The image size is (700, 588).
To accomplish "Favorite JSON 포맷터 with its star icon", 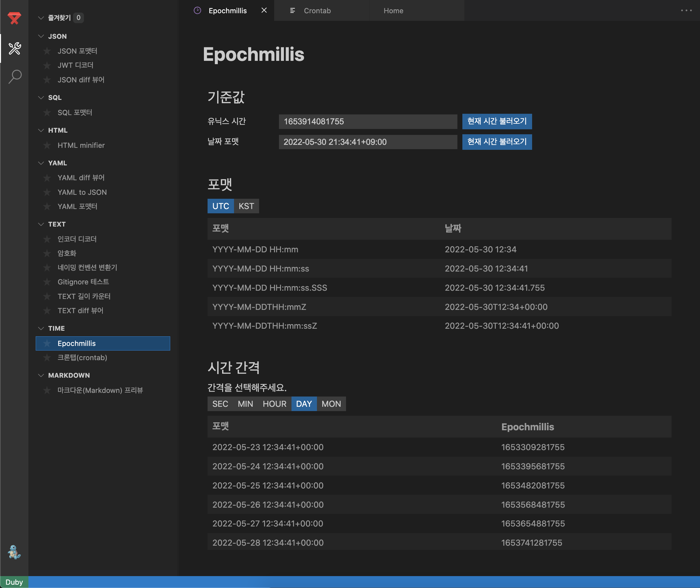I will tap(47, 51).
